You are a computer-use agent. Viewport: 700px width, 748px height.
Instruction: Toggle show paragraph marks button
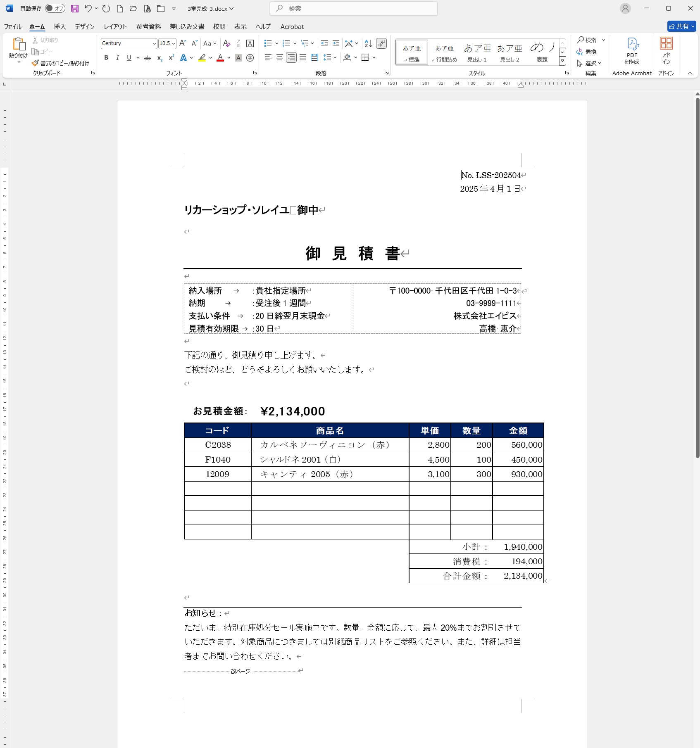[381, 43]
